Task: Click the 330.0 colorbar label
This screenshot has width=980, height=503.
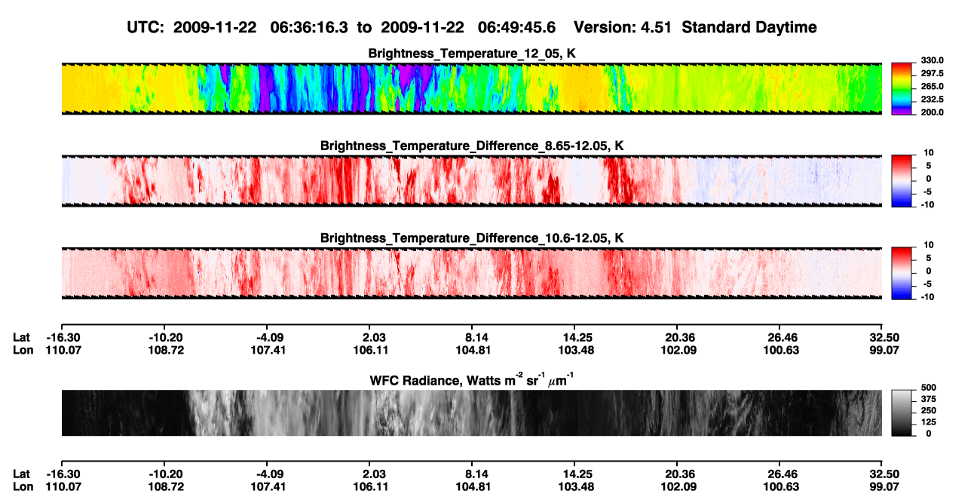Action: click(932, 60)
